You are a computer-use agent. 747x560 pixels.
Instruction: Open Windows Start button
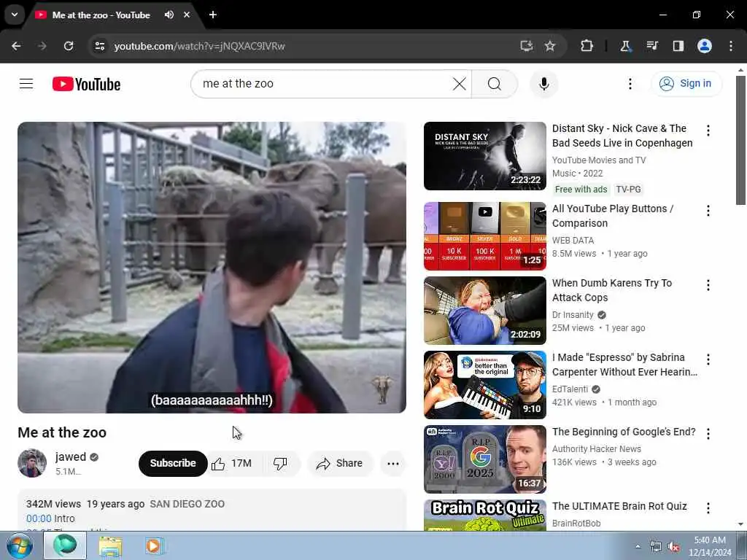(x=20, y=545)
